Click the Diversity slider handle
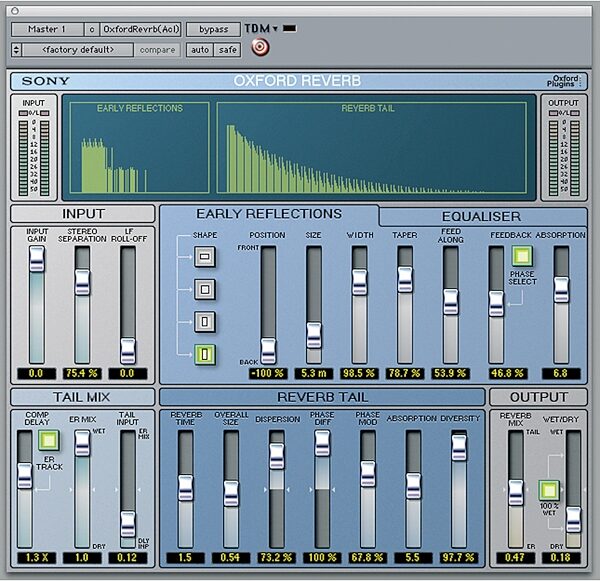The width and height of the screenshot is (600, 581). tap(459, 448)
